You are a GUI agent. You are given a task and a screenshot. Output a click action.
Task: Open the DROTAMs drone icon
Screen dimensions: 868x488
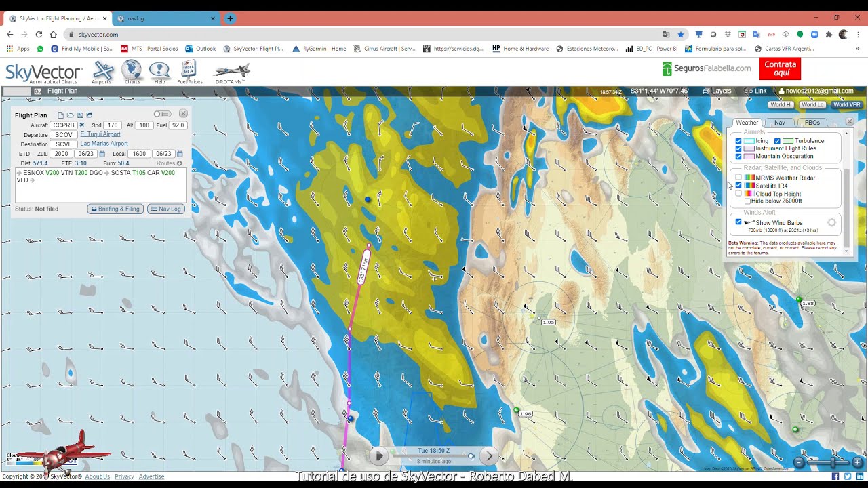click(x=231, y=73)
